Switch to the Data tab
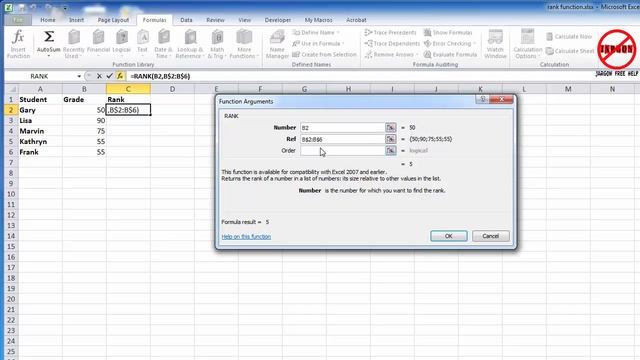 (186, 20)
